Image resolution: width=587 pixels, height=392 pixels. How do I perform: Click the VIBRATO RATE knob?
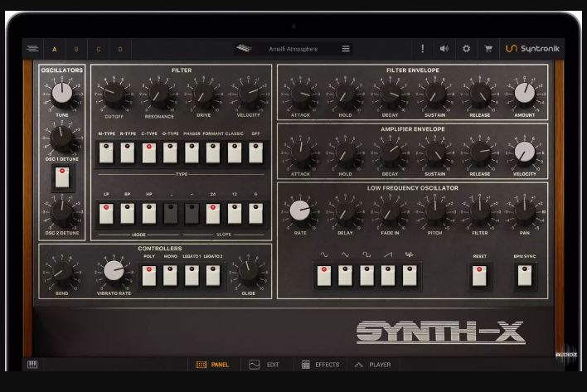[x=114, y=271]
